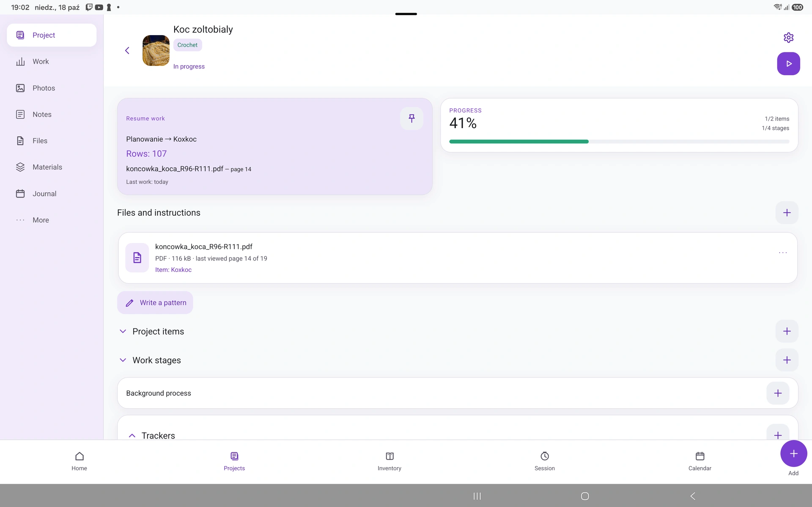Start session with purple play button

point(788,63)
